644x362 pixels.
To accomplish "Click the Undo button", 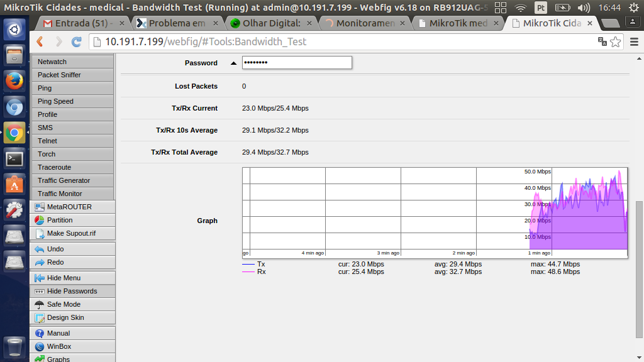I will 72,249.
